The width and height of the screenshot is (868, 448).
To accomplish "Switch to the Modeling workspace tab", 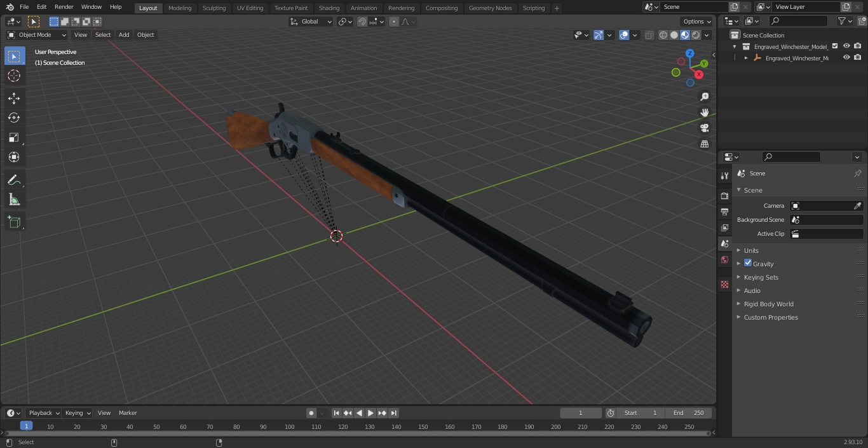I will 180,8.
